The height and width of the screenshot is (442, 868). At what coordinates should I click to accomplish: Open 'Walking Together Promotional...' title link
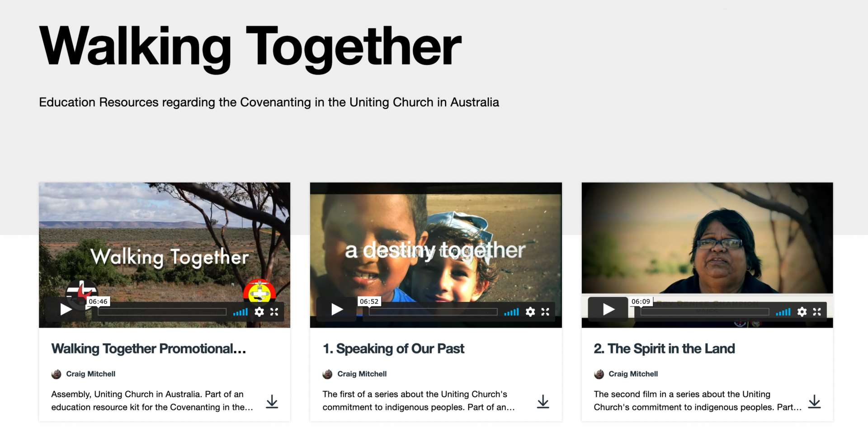point(149,348)
